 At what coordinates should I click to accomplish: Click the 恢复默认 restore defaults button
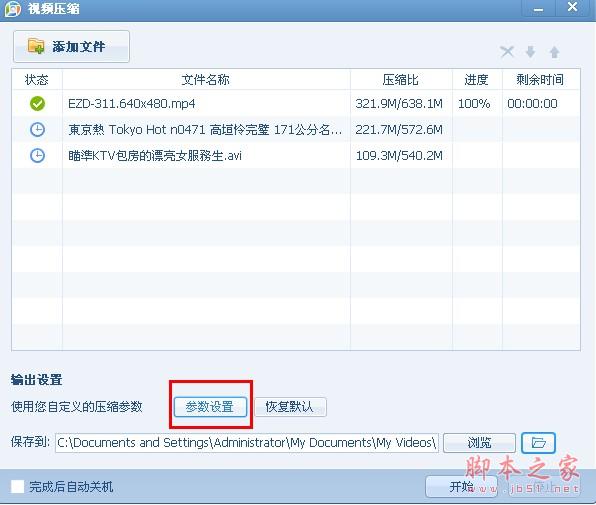[x=290, y=407]
